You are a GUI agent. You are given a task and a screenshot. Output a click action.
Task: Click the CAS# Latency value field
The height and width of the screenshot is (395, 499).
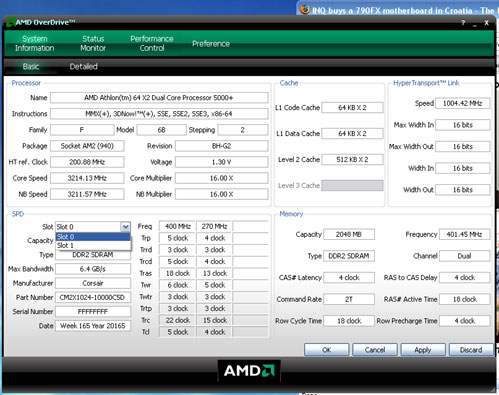(349, 277)
